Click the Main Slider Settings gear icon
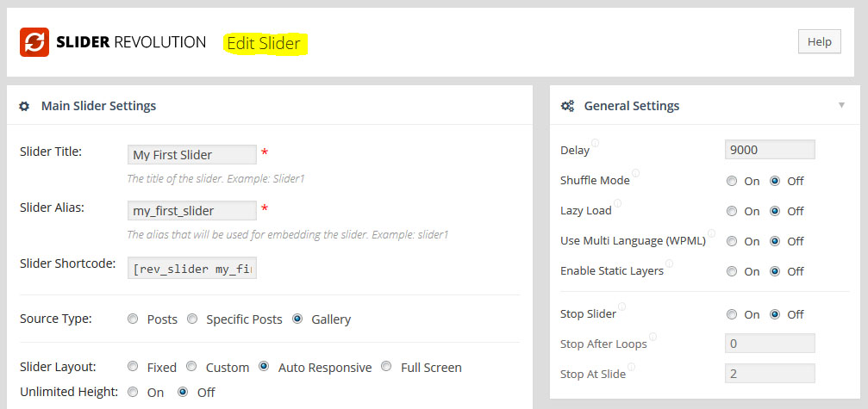 point(24,107)
